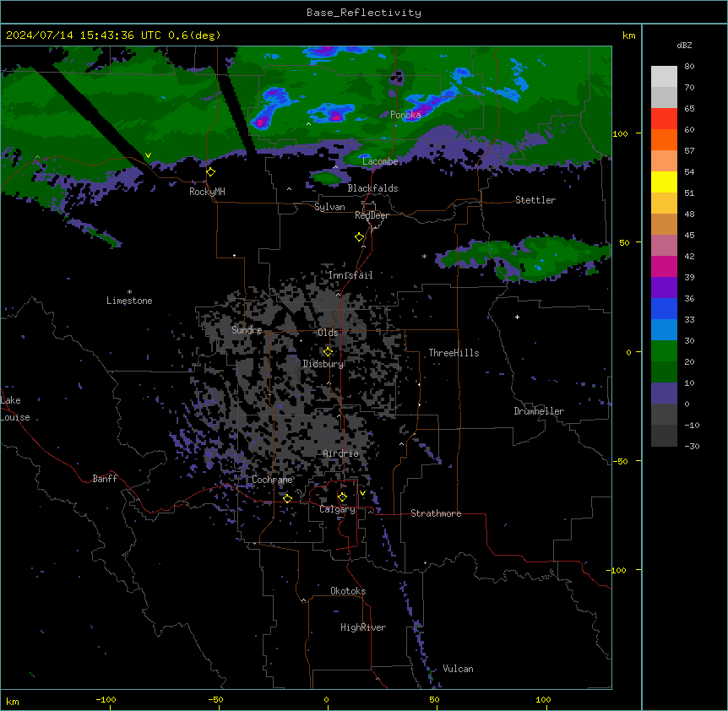Viewport: 728px width, 711px height.
Task: Click the Airdrie city label
Action: pyautogui.click(x=341, y=453)
